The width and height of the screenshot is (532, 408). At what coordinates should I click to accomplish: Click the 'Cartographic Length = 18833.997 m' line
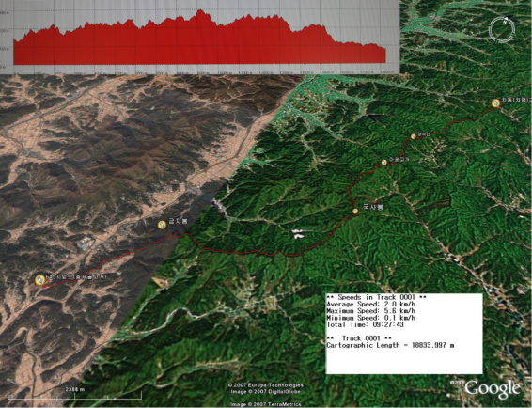point(390,345)
